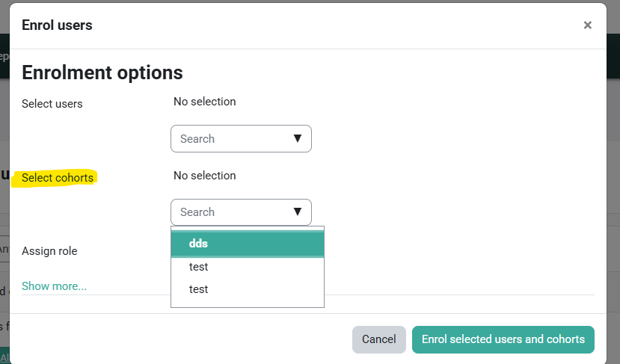Select the "dds" cohort option
620x364 pixels.
tap(247, 244)
